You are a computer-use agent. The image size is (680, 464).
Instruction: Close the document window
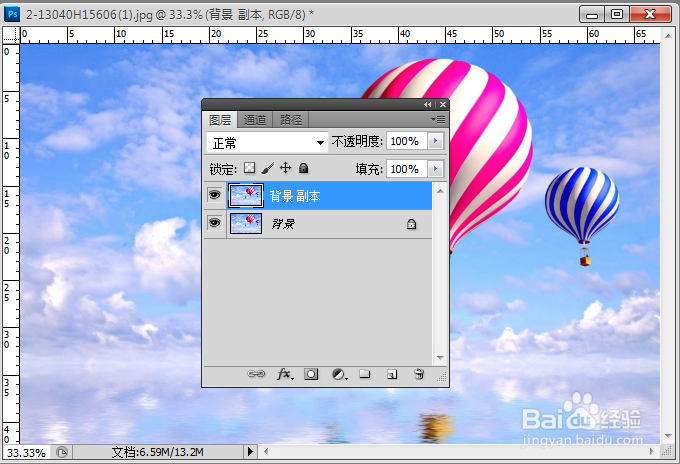(650, 14)
